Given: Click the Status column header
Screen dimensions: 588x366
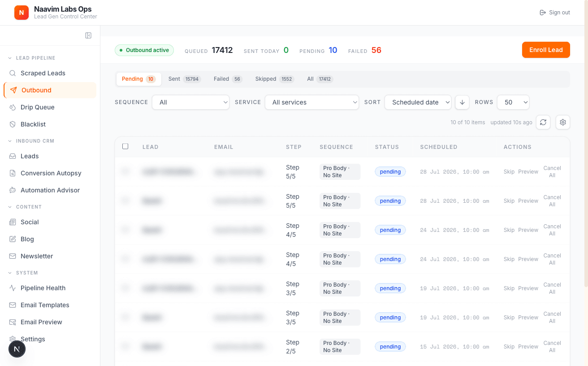Looking at the screenshot, I should (387, 147).
